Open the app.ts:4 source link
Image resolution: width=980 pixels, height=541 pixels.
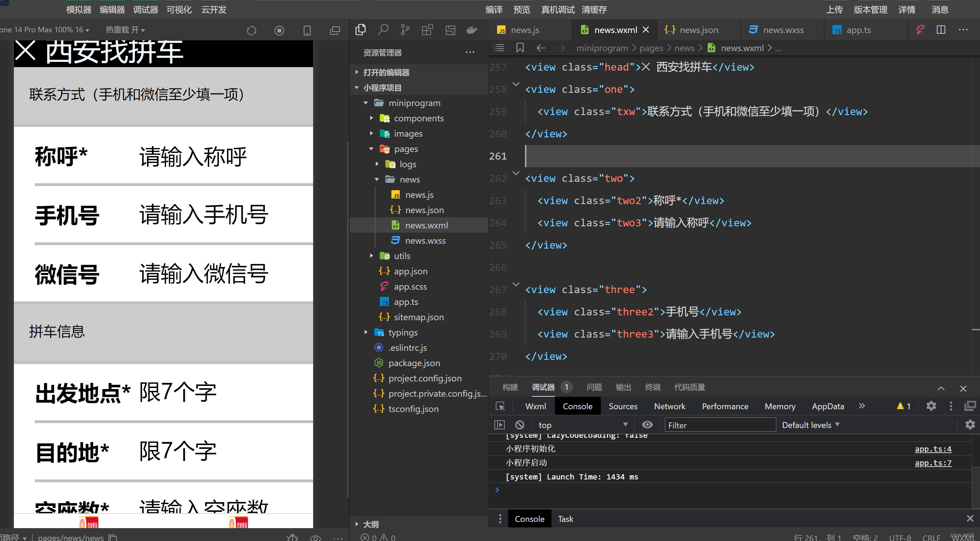[x=933, y=449]
